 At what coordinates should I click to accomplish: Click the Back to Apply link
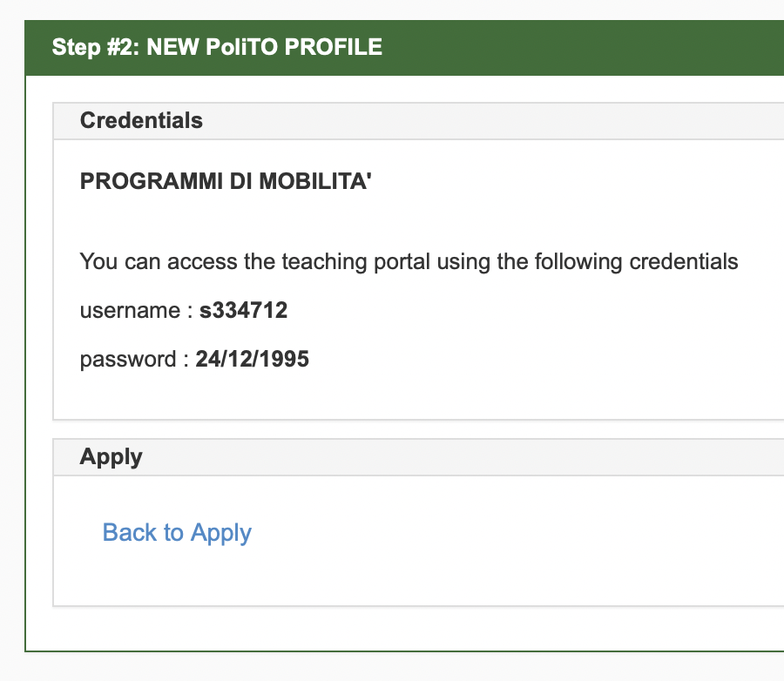[x=177, y=532]
